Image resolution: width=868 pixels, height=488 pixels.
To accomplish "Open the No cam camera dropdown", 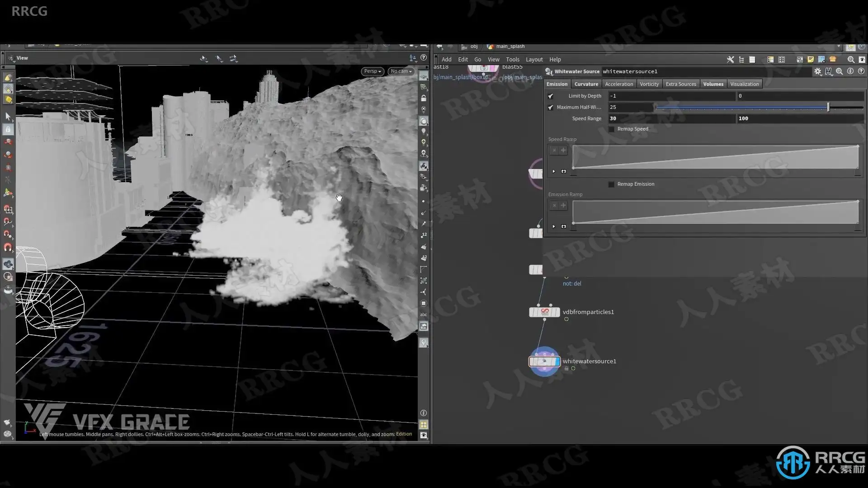I will (x=401, y=71).
